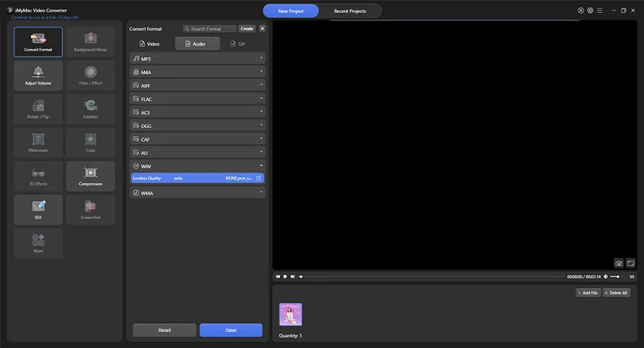Switch to the Audio format tab

[198, 43]
